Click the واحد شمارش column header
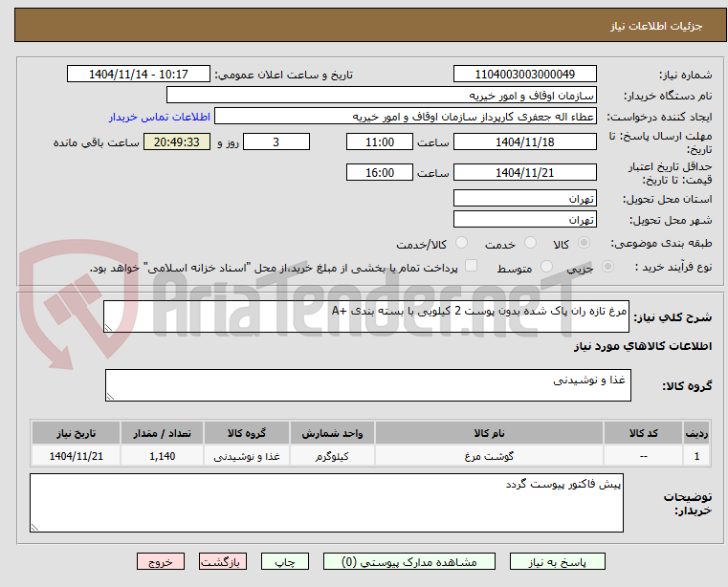Viewport: 728px width, 587px height. (x=332, y=433)
